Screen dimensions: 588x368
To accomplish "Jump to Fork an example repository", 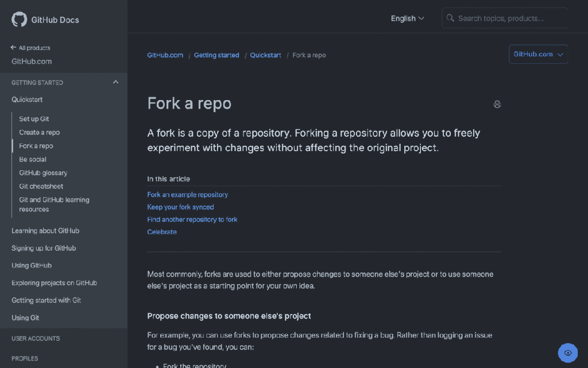I will click(187, 194).
